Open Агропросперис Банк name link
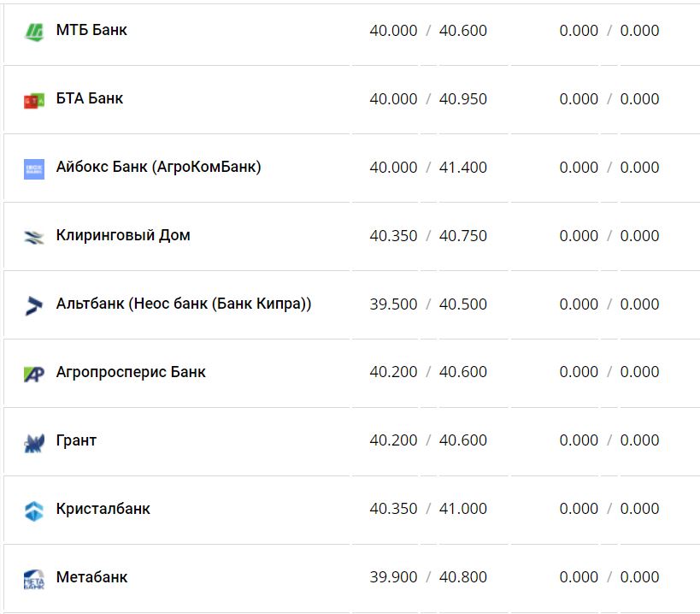700x614 pixels. 131,372
